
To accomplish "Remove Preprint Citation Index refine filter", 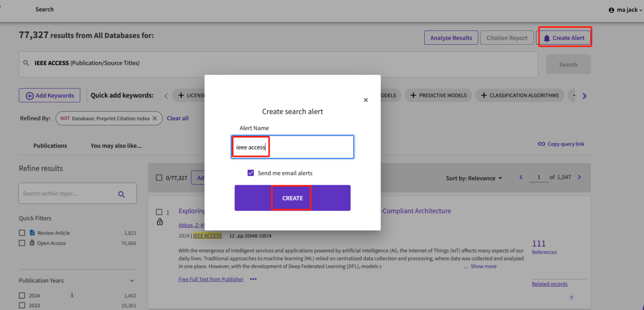I will click(155, 118).
